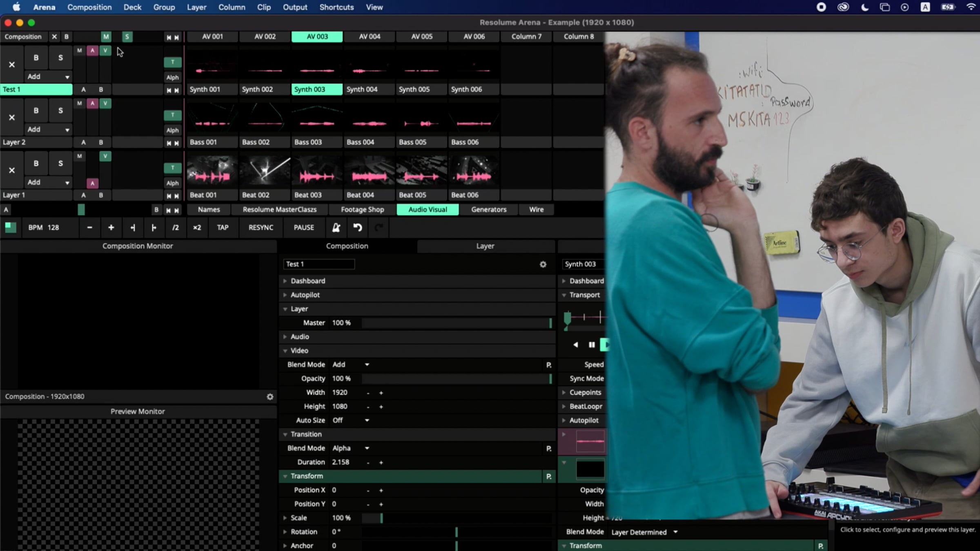Open the Creative Cloud menu bar icon

pyautogui.click(x=843, y=7)
